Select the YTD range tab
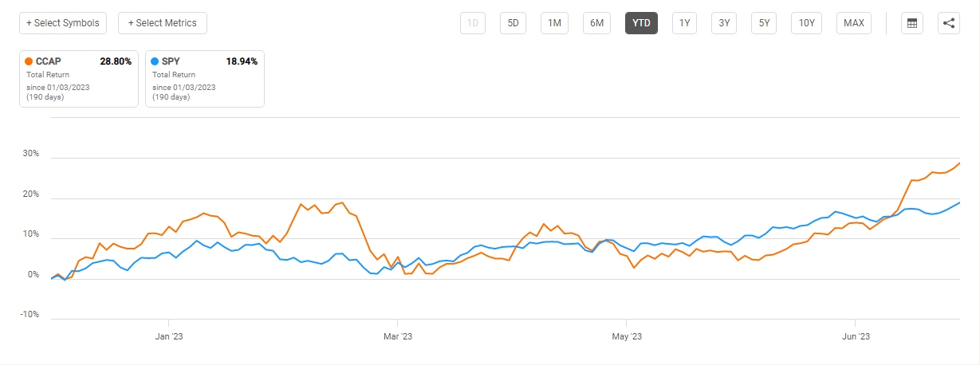 (641, 23)
